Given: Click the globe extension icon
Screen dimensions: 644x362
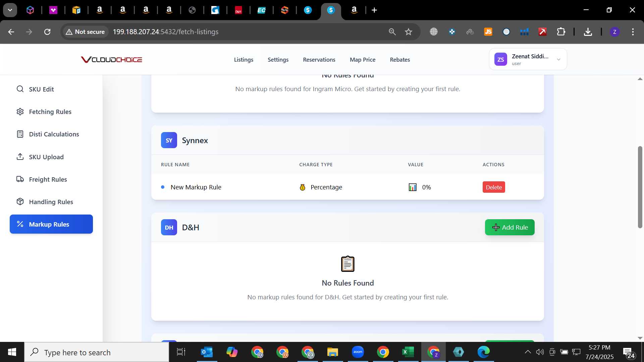Looking at the screenshot, I should [434, 32].
